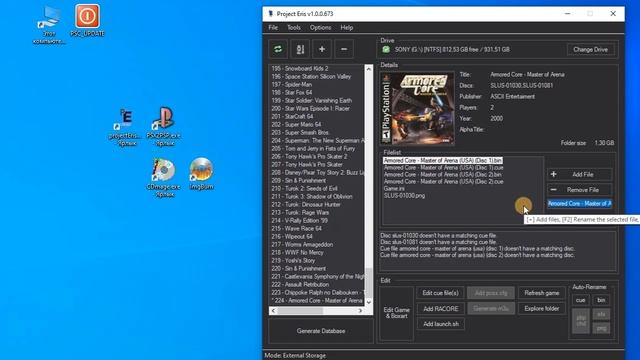The width and height of the screenshot is (640, 360).
Task: Click the Auto-Rename cue button
Action: point(580,300)
